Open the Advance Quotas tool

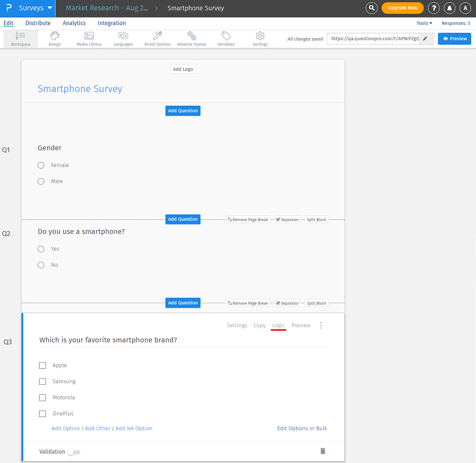[x=191, y=39]
